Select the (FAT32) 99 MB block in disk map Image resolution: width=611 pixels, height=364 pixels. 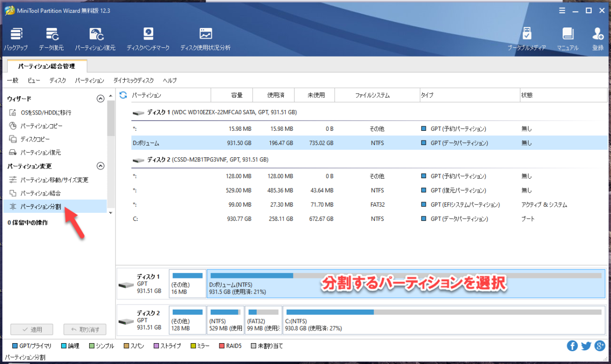[263, 321]
